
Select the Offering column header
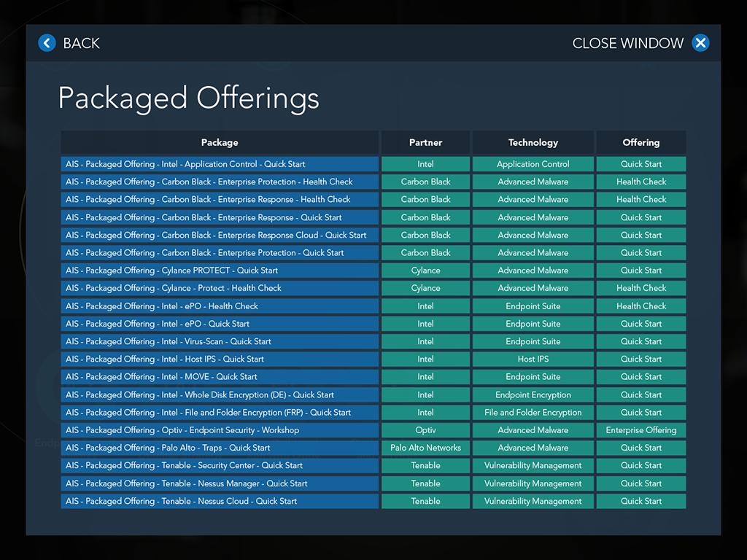(x=641, y=142)
